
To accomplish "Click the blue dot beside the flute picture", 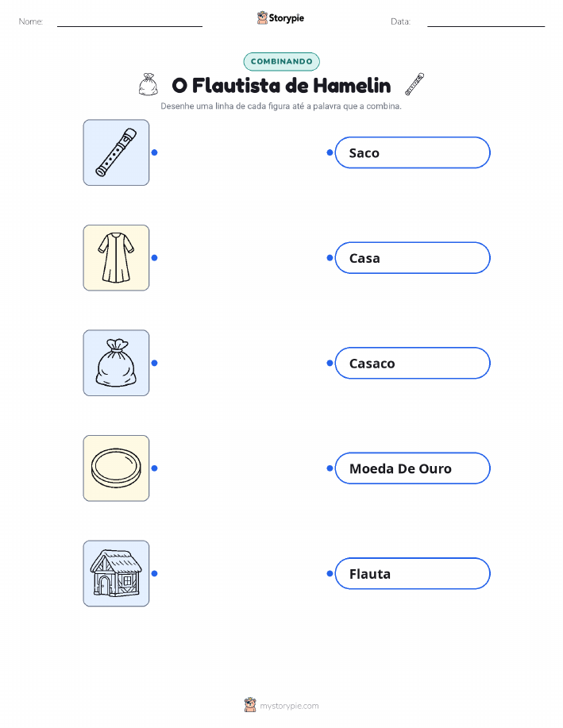I will (x=155, y=152).
